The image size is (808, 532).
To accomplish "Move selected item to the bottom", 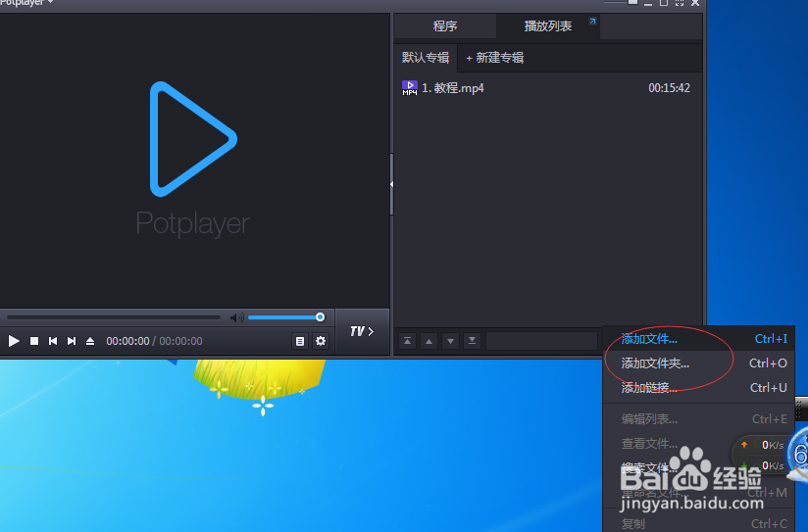I will tap(472, 341).
